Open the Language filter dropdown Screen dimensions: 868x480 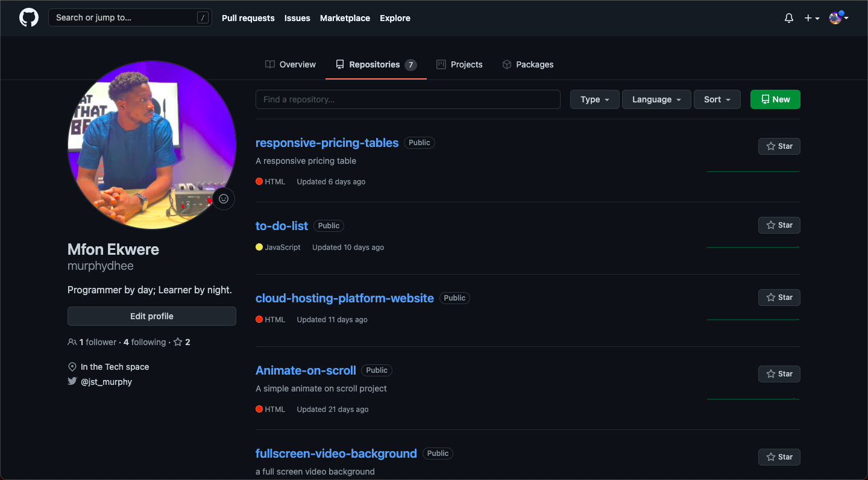656,99
